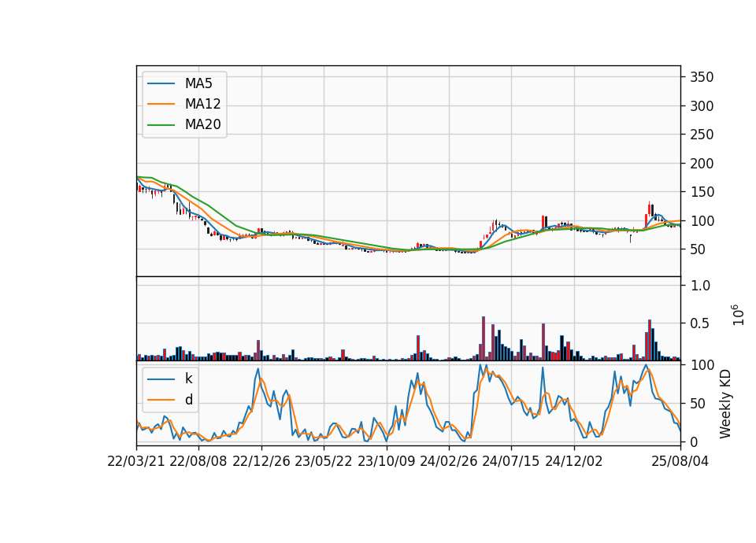
Task: Click the MA12 legend label
Action: [x=202, y=104]
